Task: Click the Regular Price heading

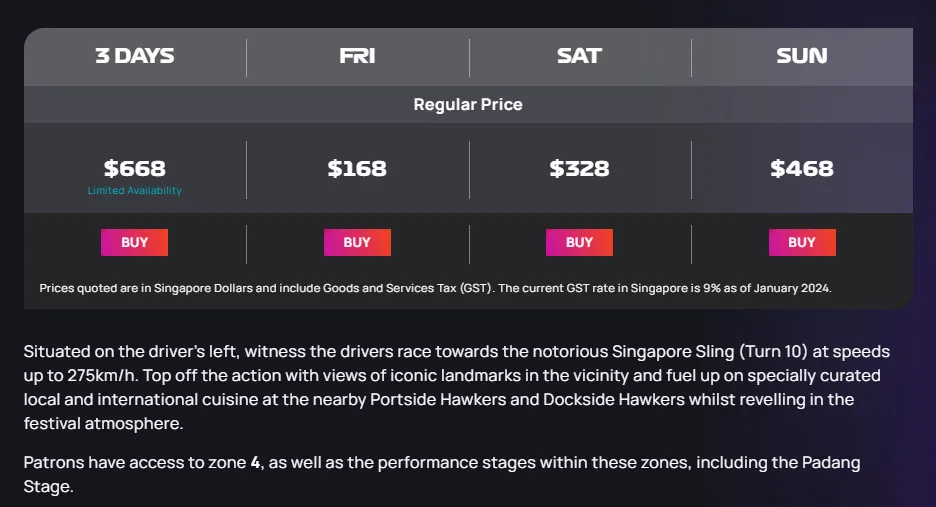Action: pos(468,104)
